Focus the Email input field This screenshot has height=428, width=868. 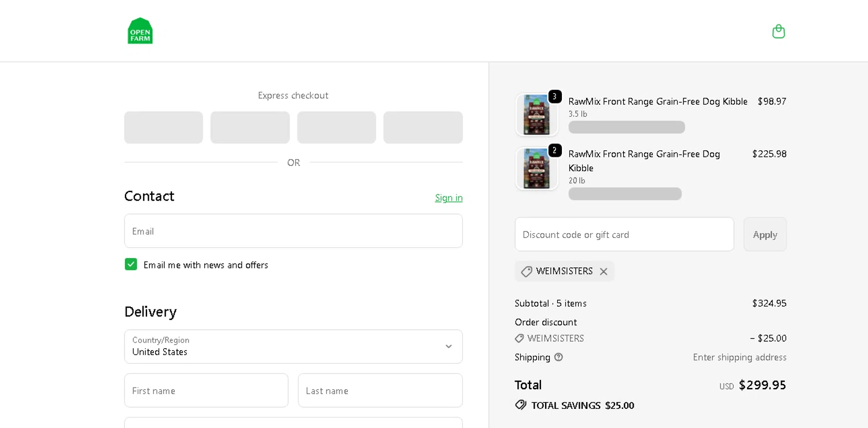coord(293,231)
